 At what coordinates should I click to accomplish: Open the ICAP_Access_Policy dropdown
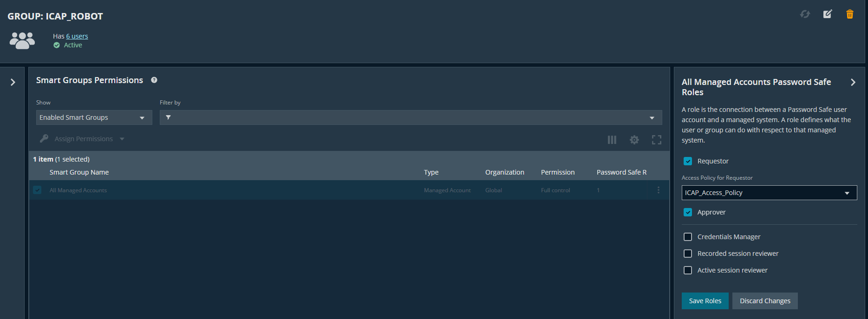769,193
